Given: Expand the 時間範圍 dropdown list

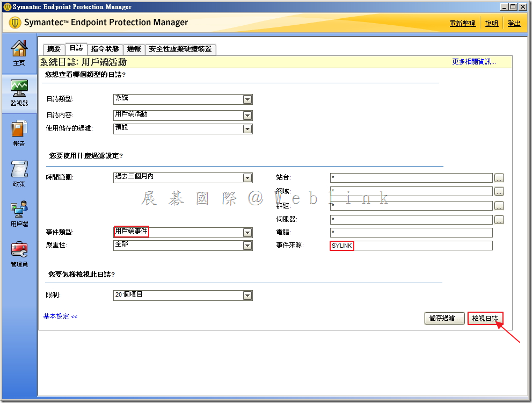Looking at the screenshot, I should point(247,178).
